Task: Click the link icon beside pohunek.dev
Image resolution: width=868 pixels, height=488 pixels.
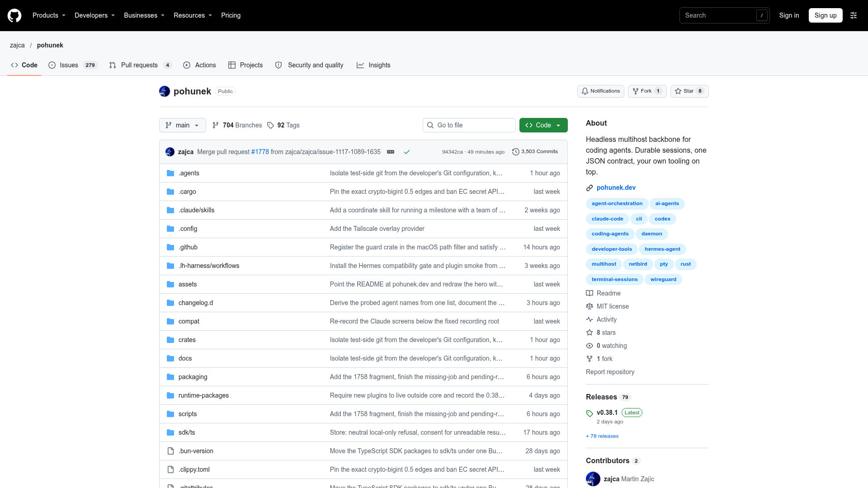Action: point(590,188)
